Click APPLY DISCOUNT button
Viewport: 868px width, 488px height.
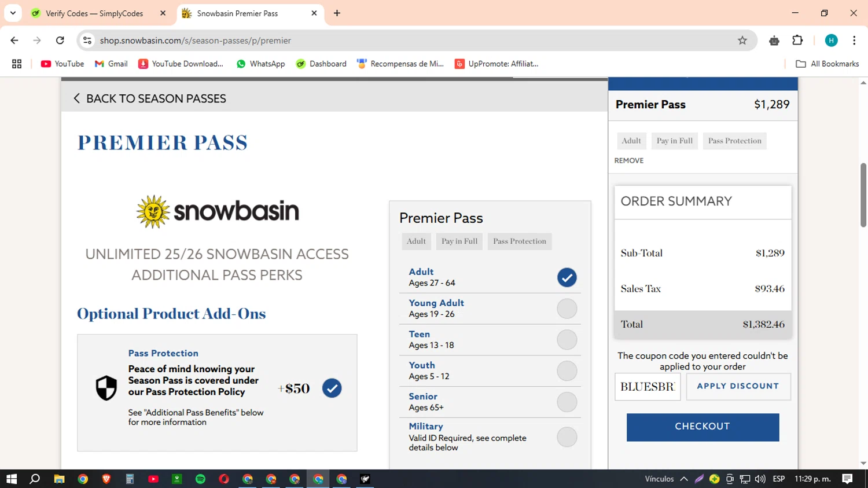coord(738,386)
